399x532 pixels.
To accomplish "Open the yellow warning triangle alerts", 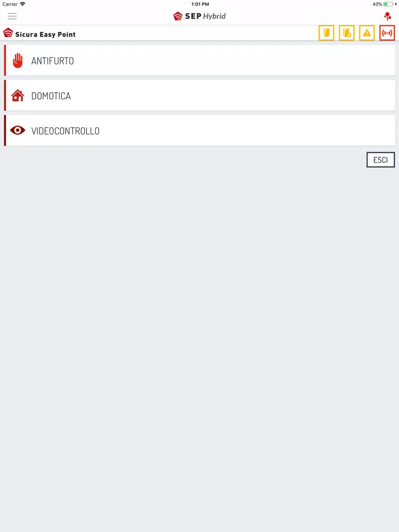I will pos(367,33).
